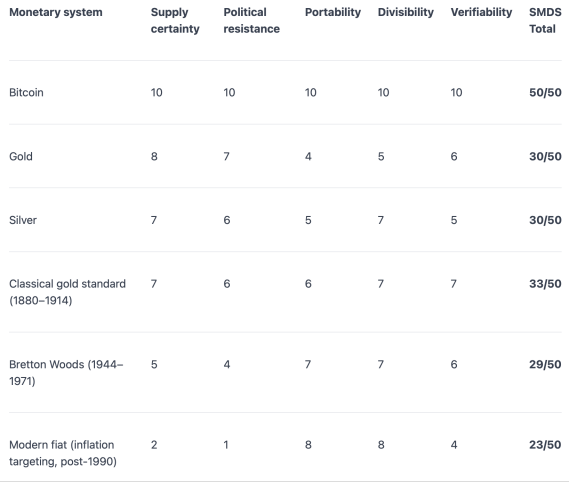The image size is (569, 482).
Task: Click the Monetary system column header
Action: click(x=56, y=12)
